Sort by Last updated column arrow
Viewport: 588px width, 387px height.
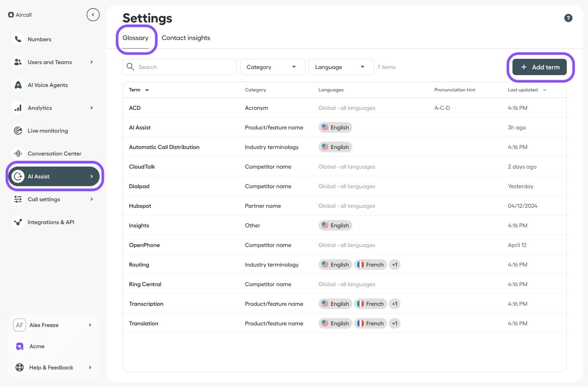(x=544, y=90)
